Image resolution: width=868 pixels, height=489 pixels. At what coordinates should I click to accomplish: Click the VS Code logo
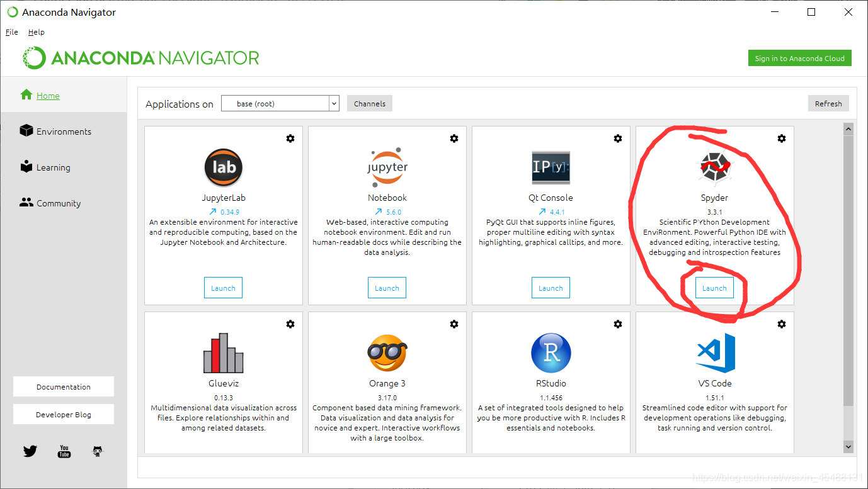coord(715,353)
